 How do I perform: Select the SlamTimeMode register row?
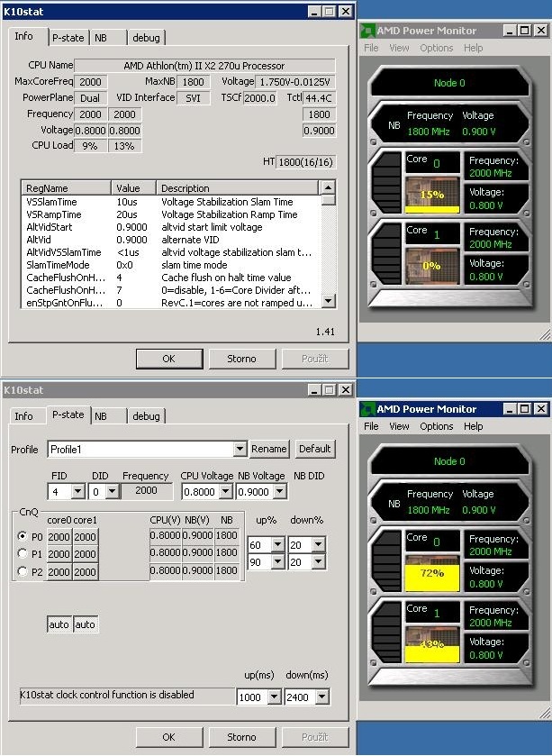tap(171, 265)
